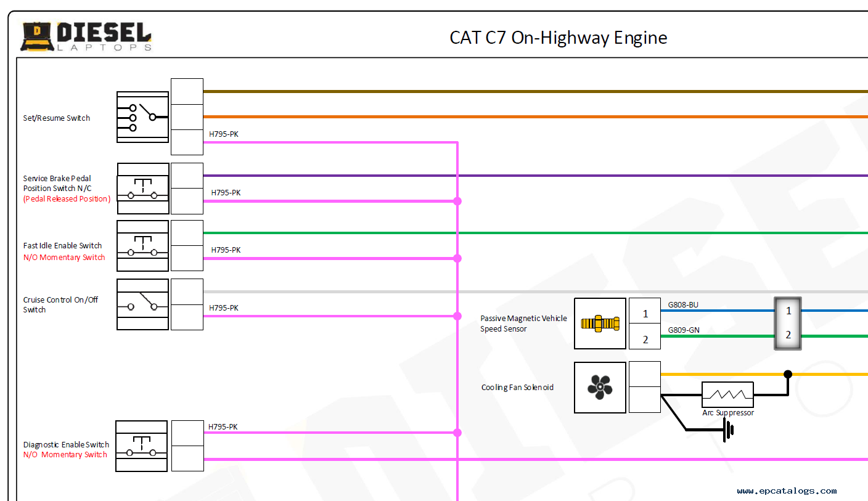Screen dimensions: 868x501
Task: Click the G809-GN wire label
Action: [x=684, y=330]
